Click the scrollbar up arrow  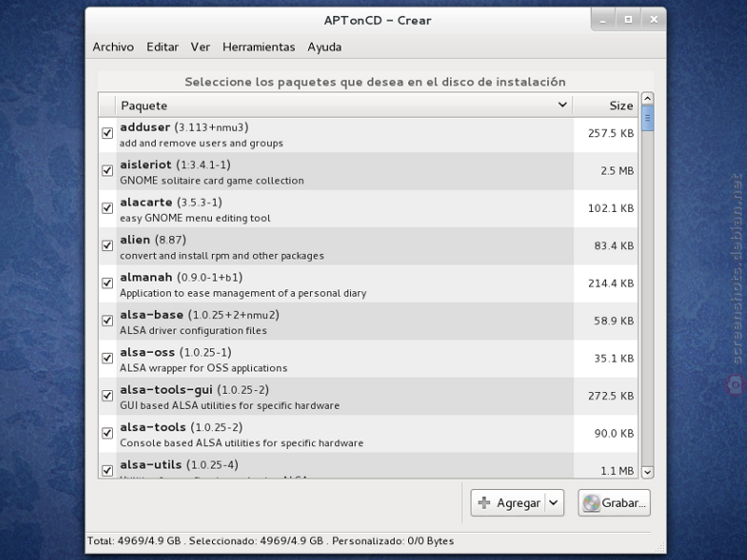coord(647,99)
